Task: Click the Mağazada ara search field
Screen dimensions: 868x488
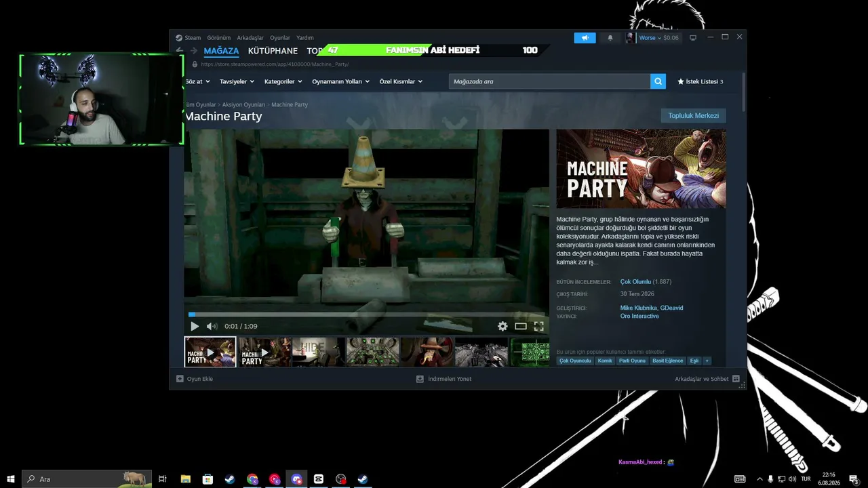Action: pyautogui.click(x=549, y=81)
